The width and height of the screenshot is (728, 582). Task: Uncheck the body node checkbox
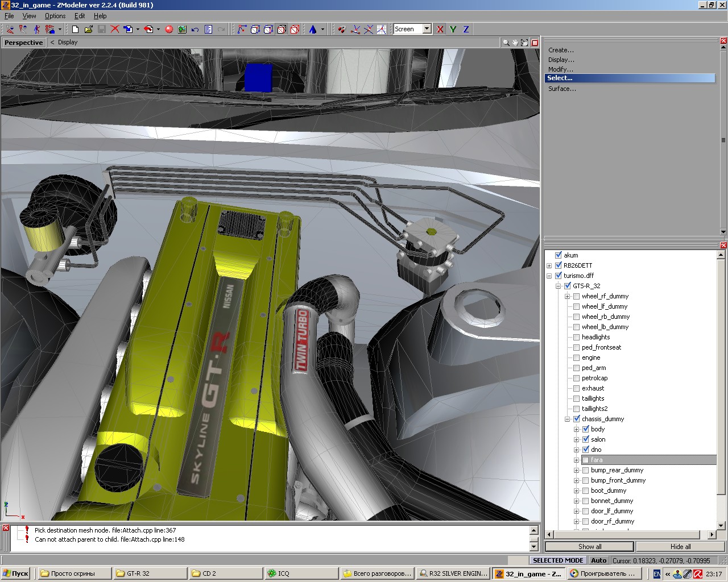click(x=586, y=429)
